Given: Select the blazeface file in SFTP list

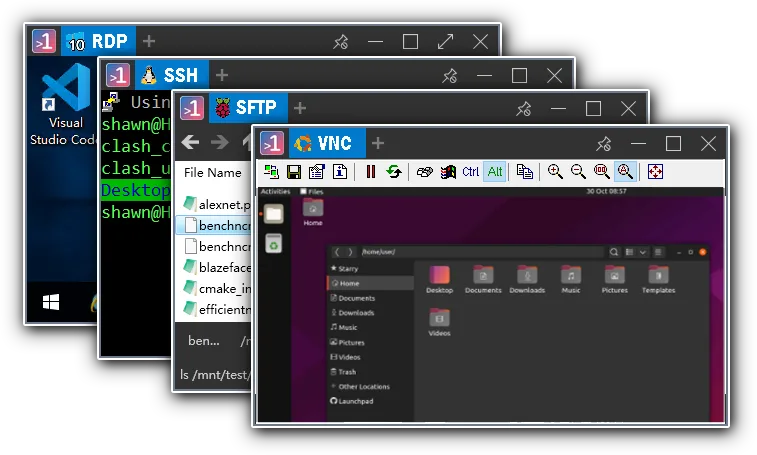Looking at the screenshot, I should 217,267.
